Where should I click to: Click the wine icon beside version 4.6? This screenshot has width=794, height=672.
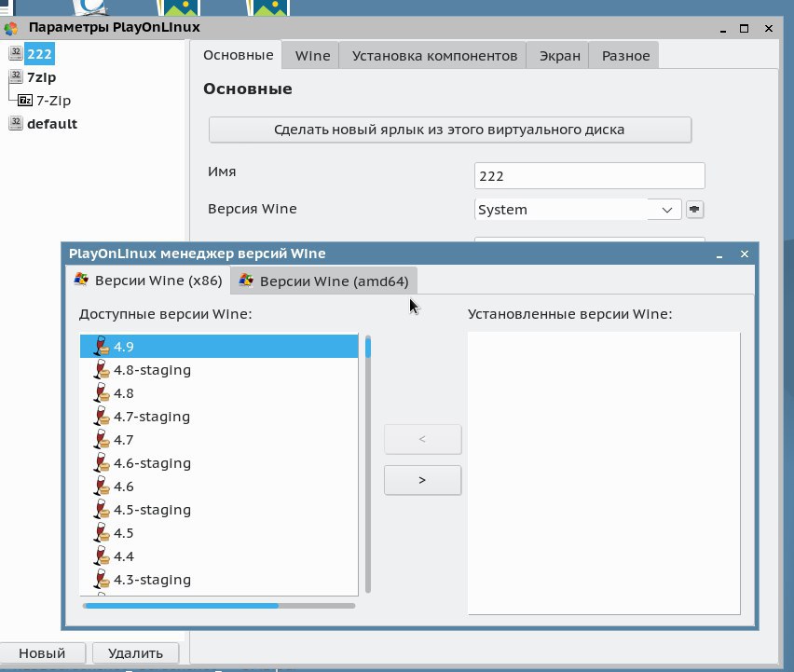click(102, 487)
